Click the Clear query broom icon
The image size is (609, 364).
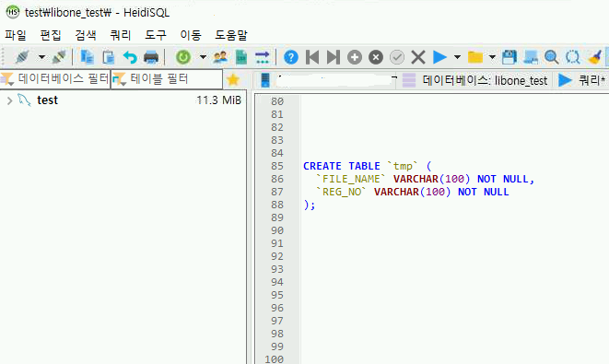pos(594,57)
